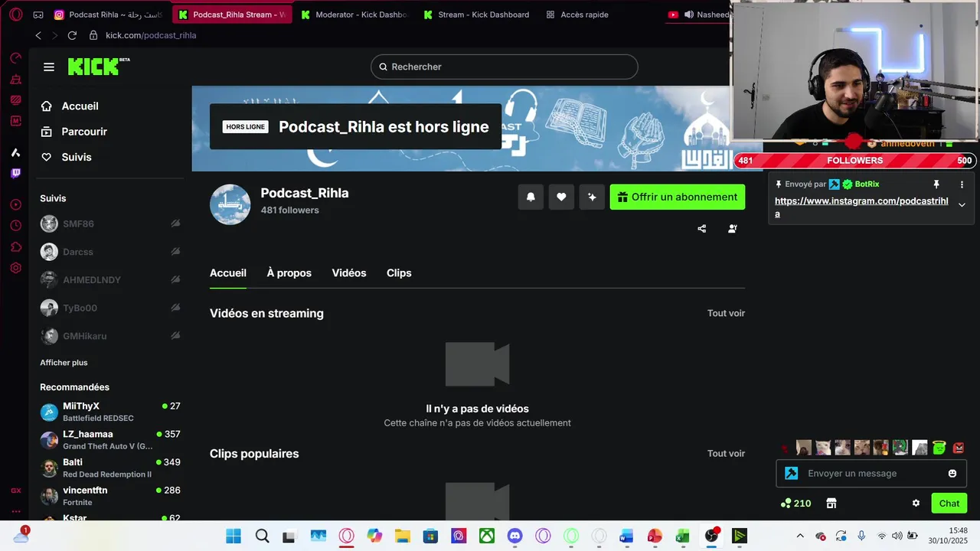
Task: Open Twitch in the Opera sidebar
Action: [x=15, y=174]
